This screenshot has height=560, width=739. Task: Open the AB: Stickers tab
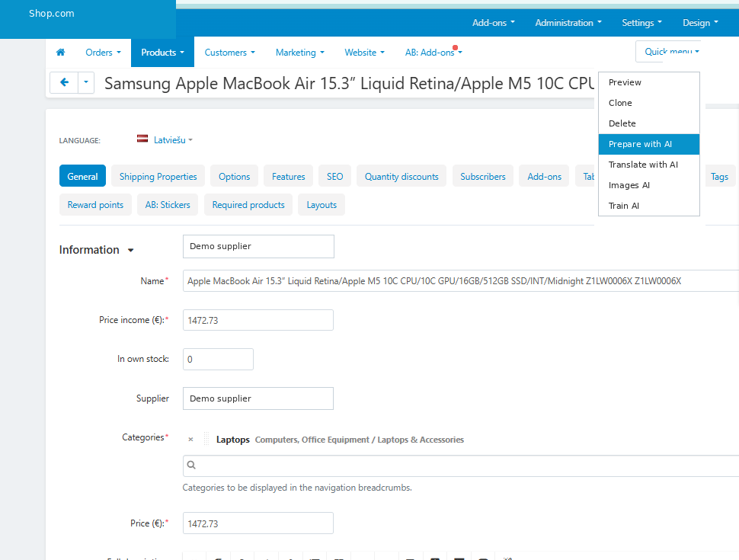pyautogui.click(x=168, y=205)
